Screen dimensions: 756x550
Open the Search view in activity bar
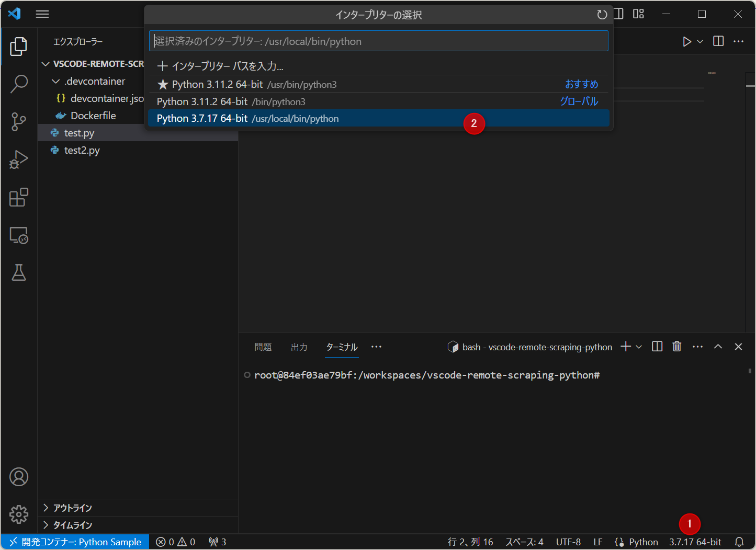pos(19,84)
